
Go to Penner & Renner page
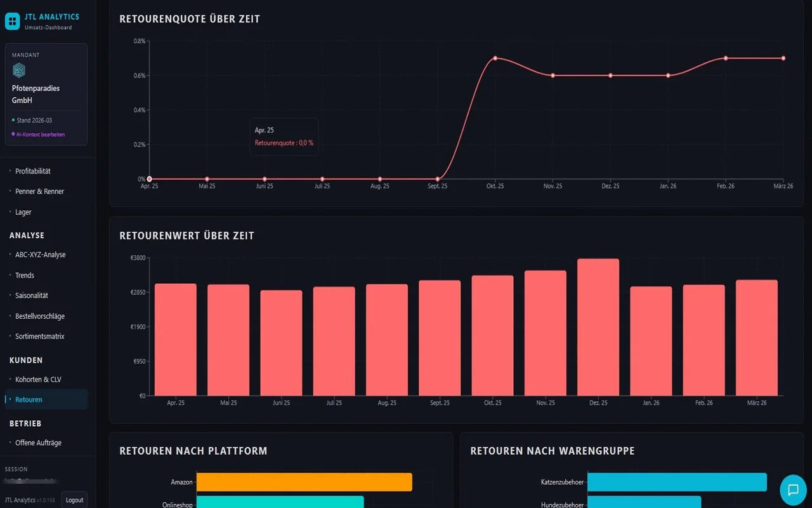point(39,192)
